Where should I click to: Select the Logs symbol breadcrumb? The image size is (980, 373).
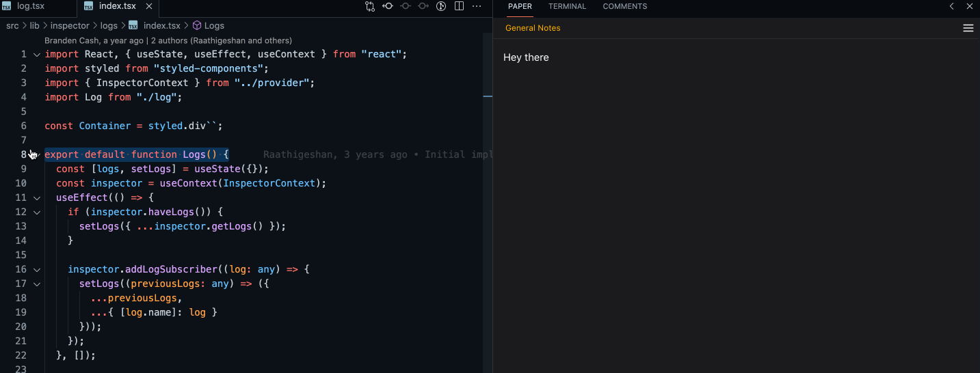click(214, 25)
